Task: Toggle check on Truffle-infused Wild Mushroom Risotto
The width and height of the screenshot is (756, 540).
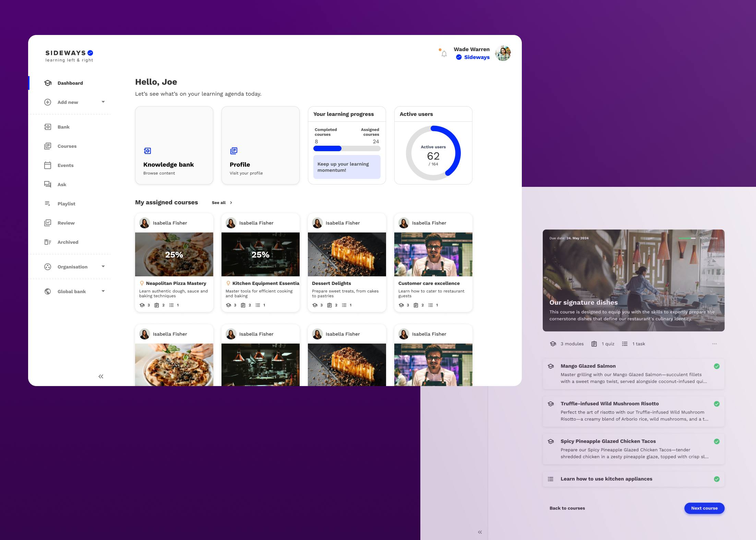Action: [x=717, y=404]
